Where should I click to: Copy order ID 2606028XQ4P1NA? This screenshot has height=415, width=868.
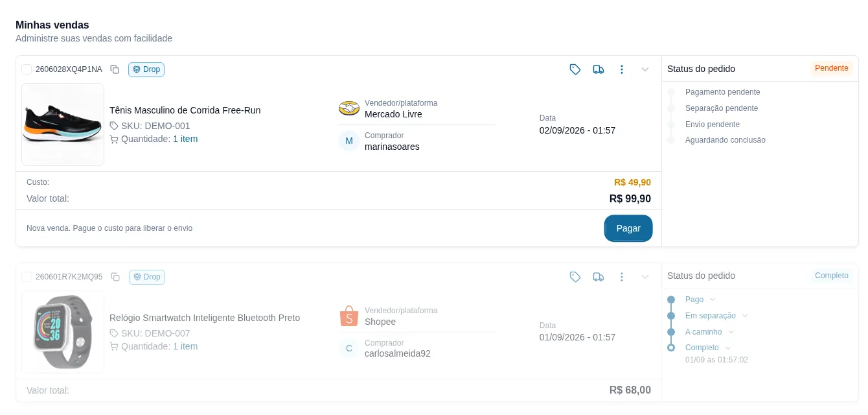pos(115,69)
